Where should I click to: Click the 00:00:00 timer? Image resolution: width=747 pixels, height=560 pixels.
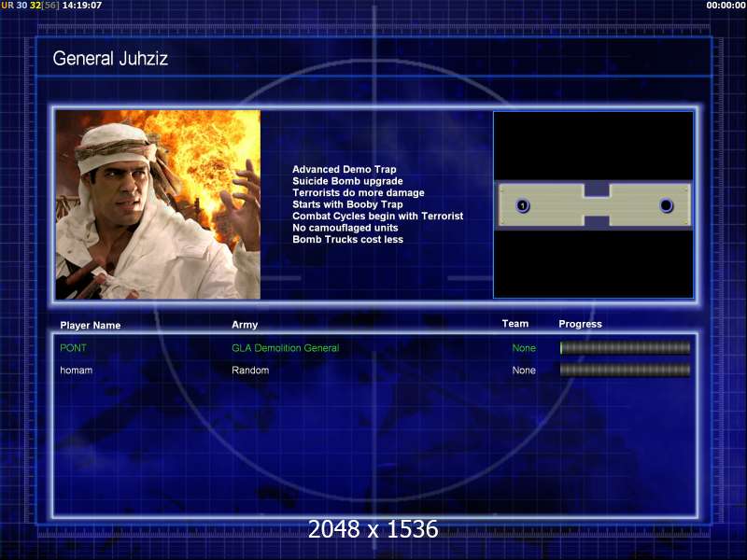point(726,6)
